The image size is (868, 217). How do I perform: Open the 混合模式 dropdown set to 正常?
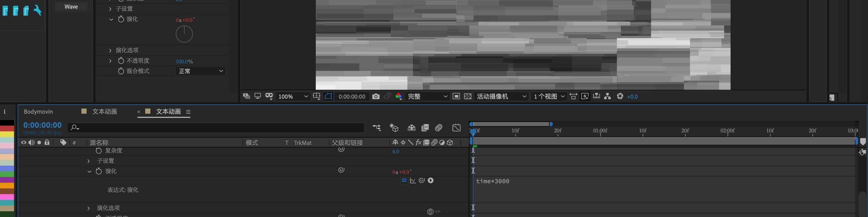pyautogui.click(x=200, y=71)
